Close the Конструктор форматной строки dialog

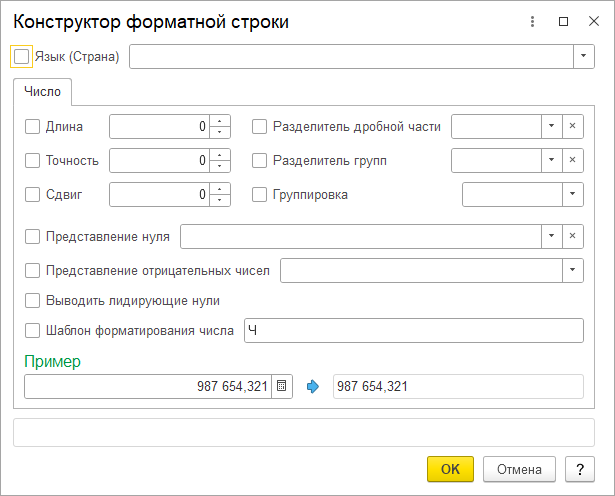click(594, 22)
